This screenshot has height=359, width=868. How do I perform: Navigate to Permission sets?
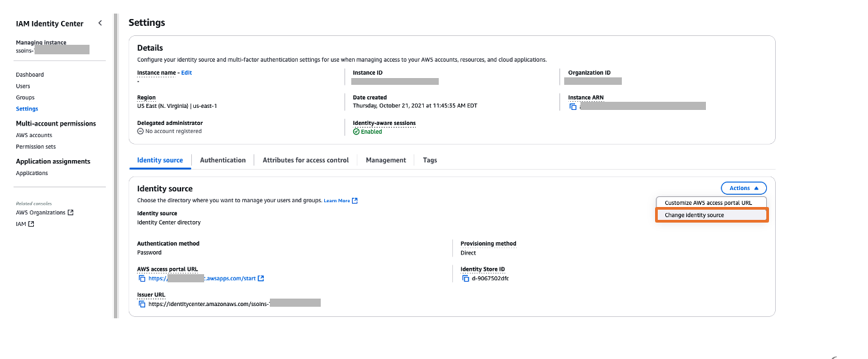(x=36, y=147)
